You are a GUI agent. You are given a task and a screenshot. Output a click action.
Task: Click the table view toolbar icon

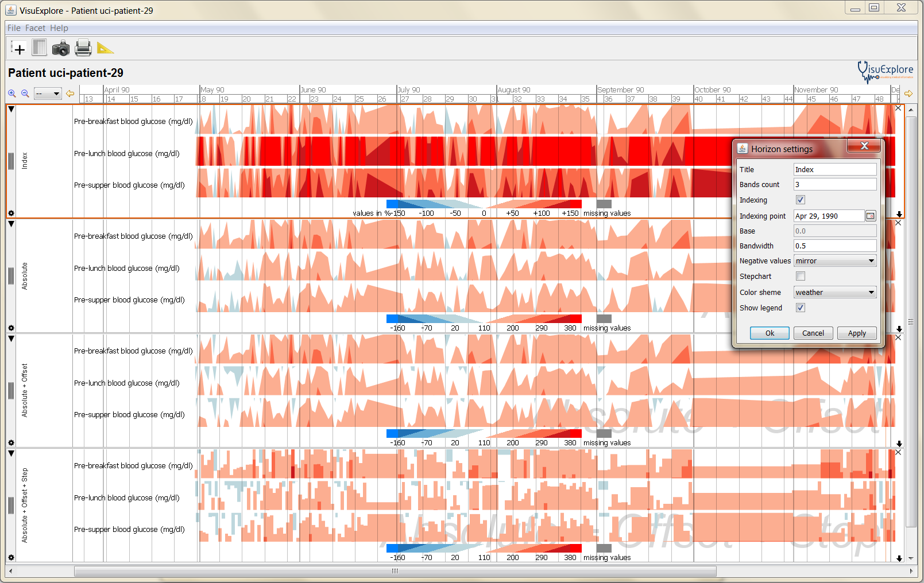tap(39, 48)
